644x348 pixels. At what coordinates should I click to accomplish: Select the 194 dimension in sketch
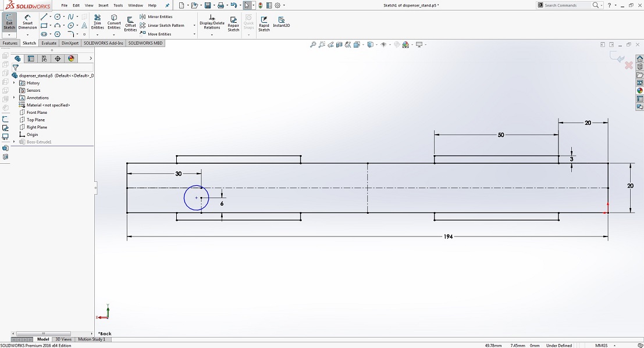(448, 237)
